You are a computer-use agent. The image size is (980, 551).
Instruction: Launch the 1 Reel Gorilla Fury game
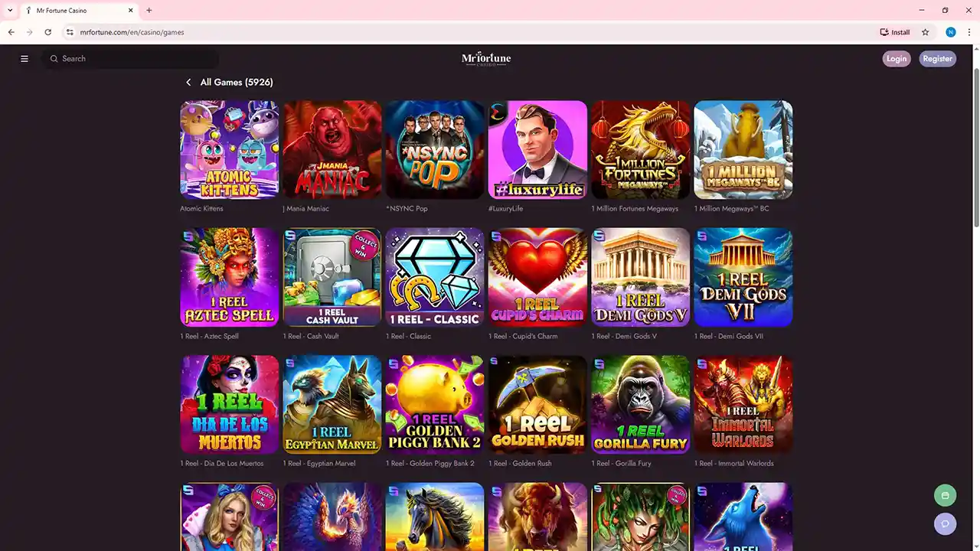click(x=640, y=404)
